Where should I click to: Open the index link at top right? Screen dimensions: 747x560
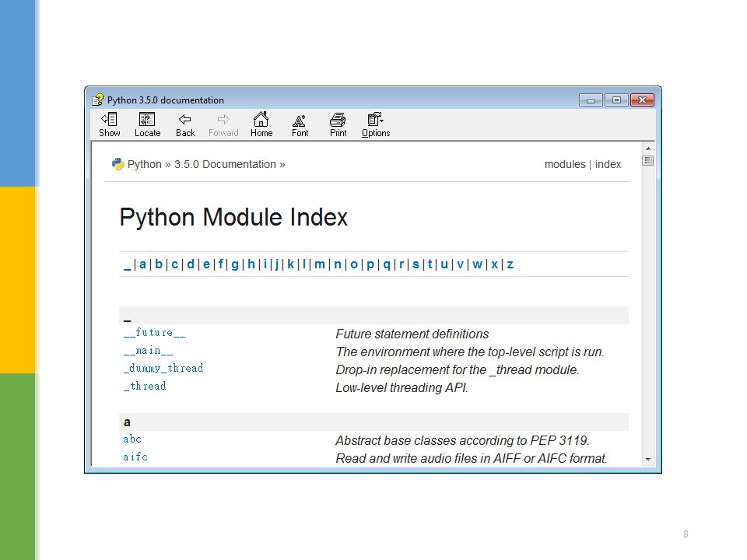608,164
